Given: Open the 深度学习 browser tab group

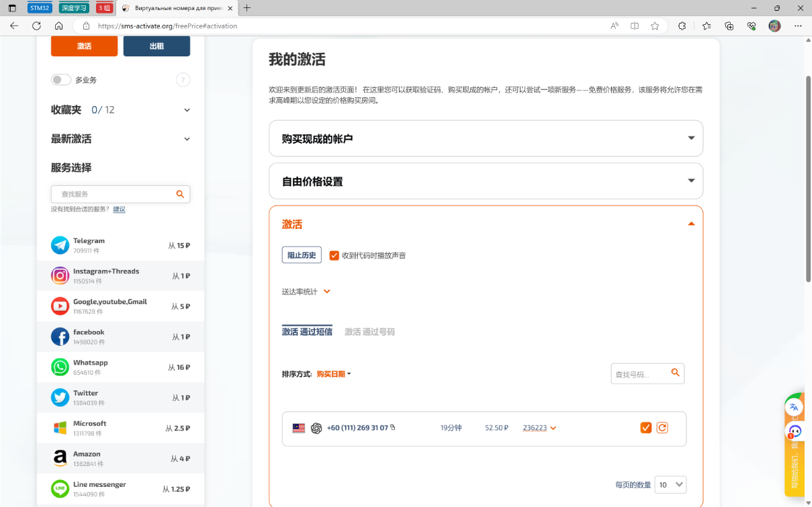Looking at the screenshot, I should coord(74,8).
